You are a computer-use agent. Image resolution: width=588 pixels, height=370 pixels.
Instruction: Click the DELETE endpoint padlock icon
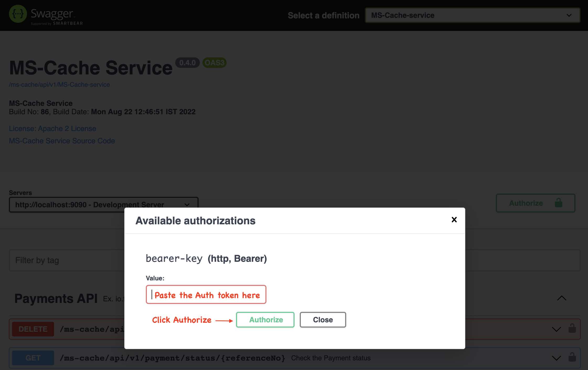click(x=572, y=329)
